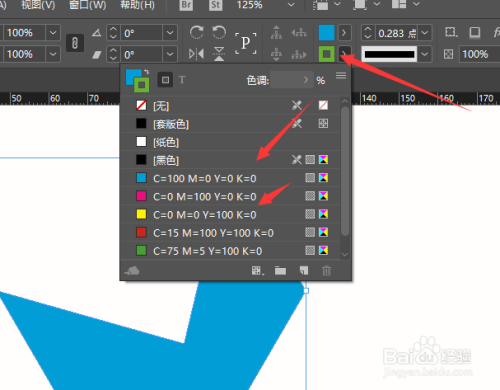Click the fill/stroke toggle in swatches panel
Viewport: 500px width, 390px height.
[137, 80]
